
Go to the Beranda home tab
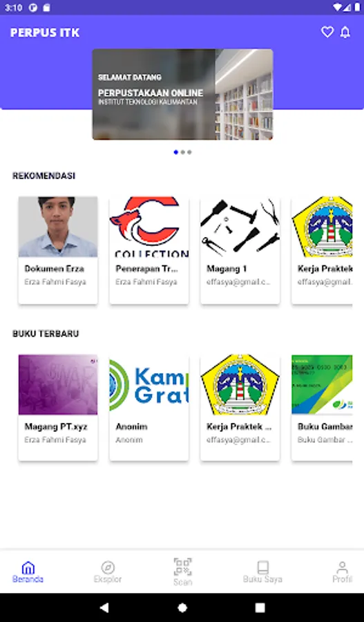point(28,572)
